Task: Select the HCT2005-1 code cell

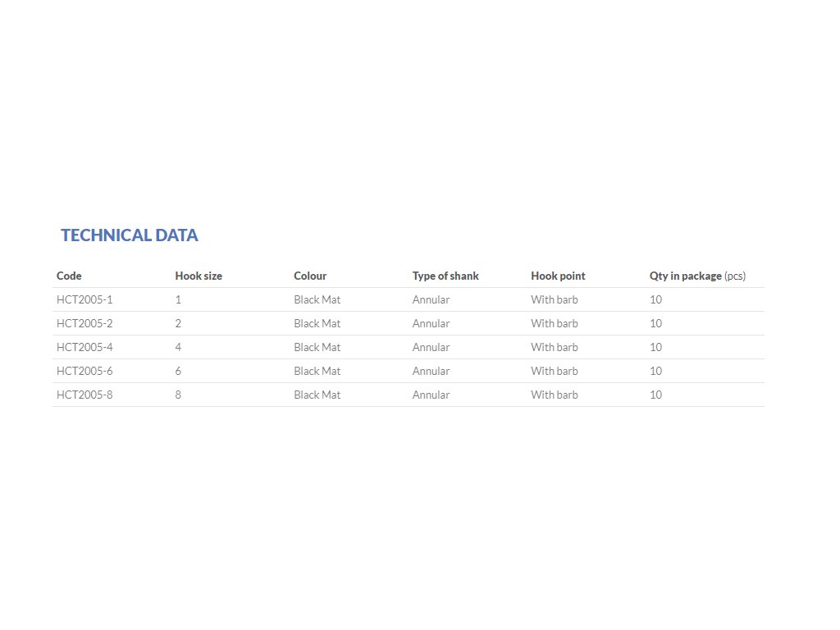Action: (84, 299)
